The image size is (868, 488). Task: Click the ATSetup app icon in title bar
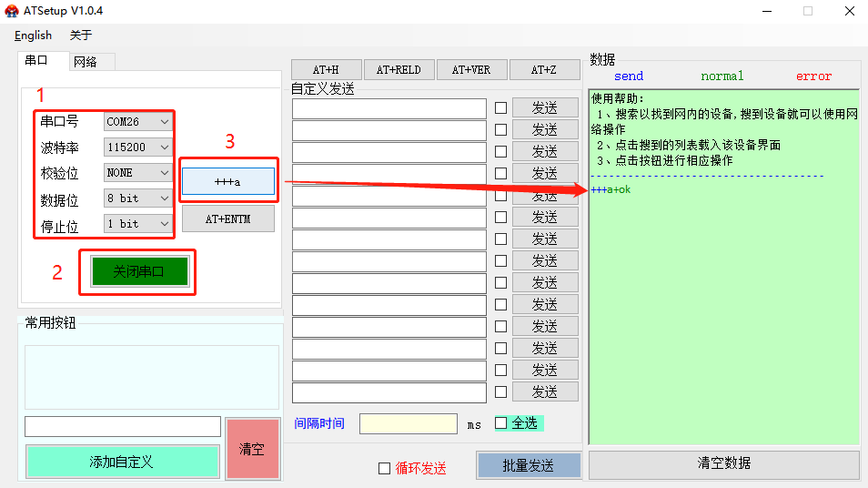tap(12, 11)
